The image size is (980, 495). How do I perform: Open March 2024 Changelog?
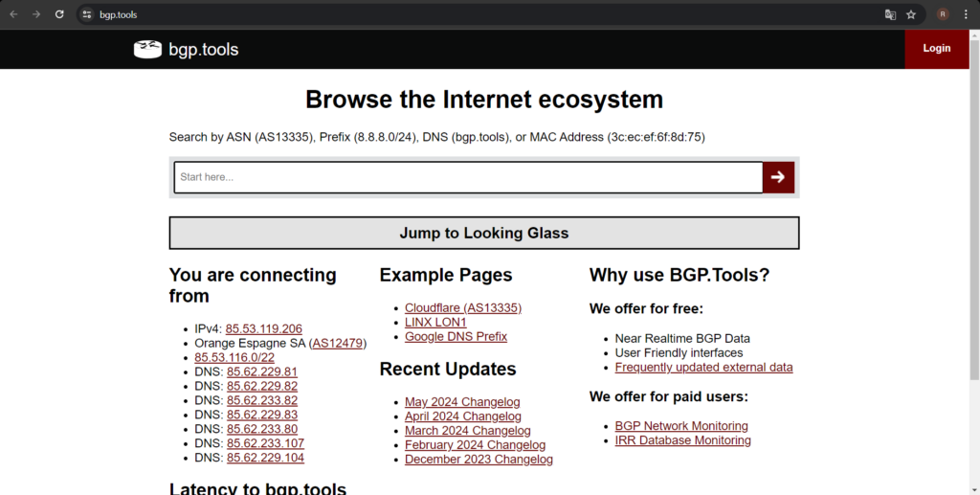point(467,431)
